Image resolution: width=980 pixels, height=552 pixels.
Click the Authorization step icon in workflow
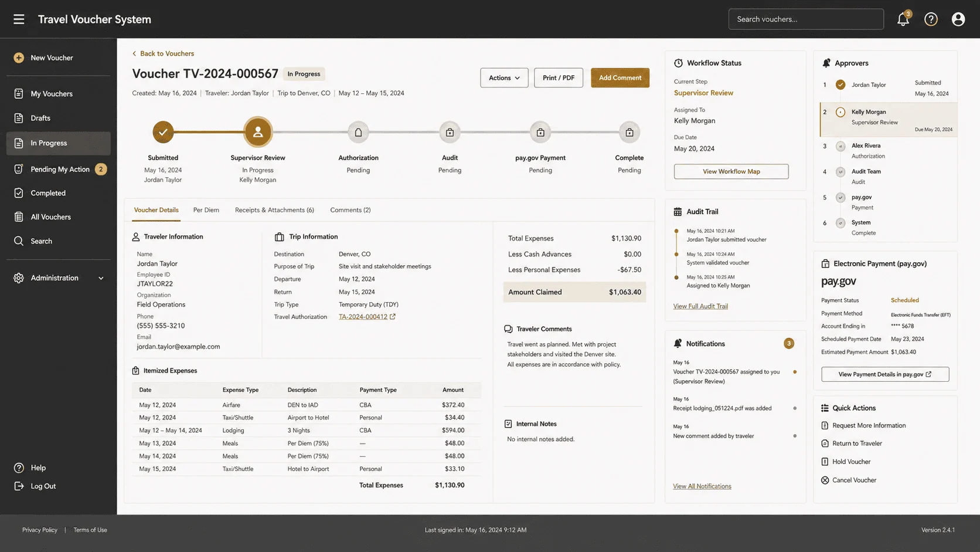click(x=358, y=133)
